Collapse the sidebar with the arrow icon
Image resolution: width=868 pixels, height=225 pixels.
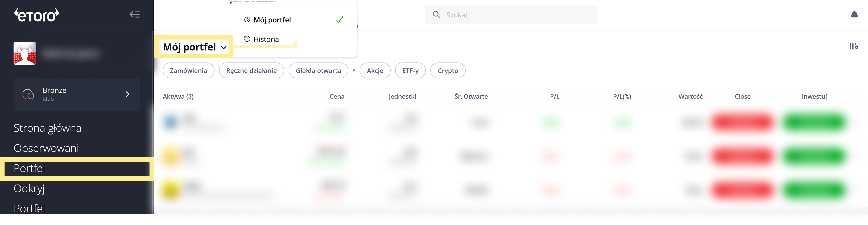[x=134, y=14]
